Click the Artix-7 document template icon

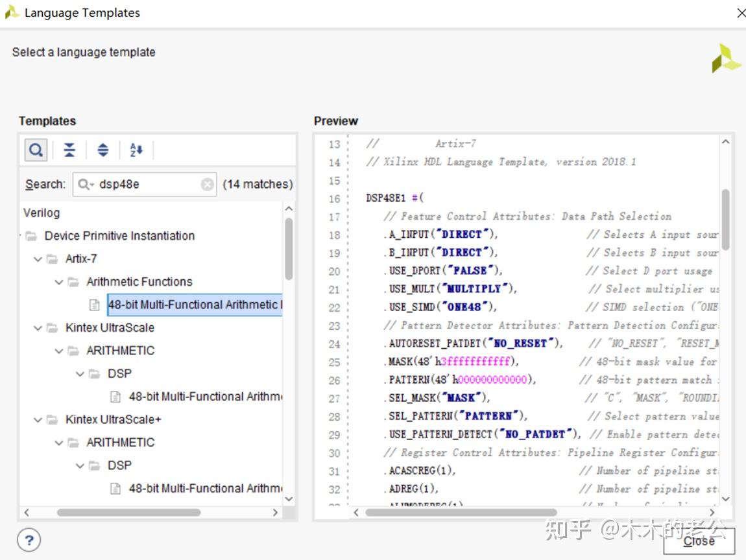[95, 305]
